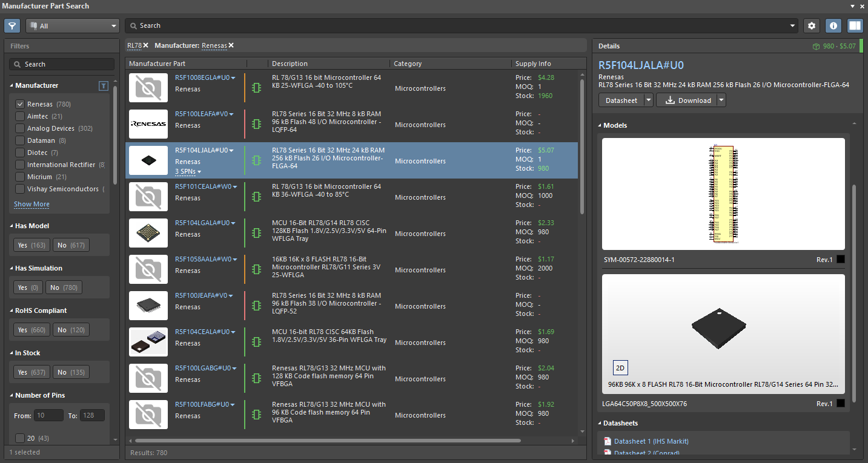
Task: Open the Datasheet button dropdown arrow
Action: tap(648, 100)
